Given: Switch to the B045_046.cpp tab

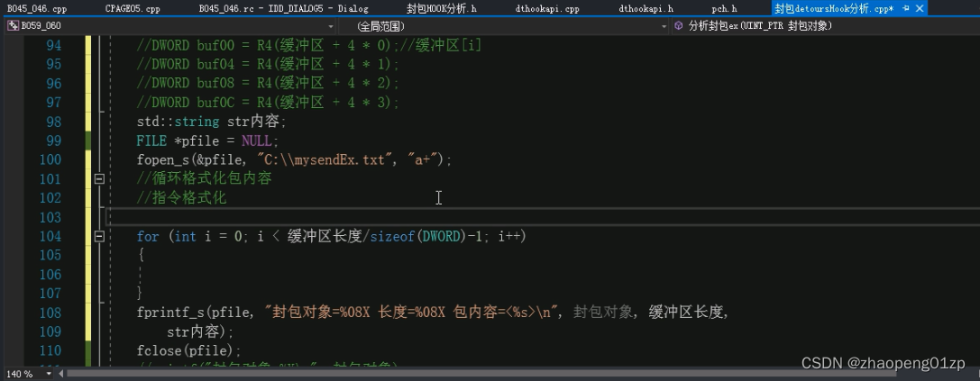Looking at the screenshot, I should 37,9.
